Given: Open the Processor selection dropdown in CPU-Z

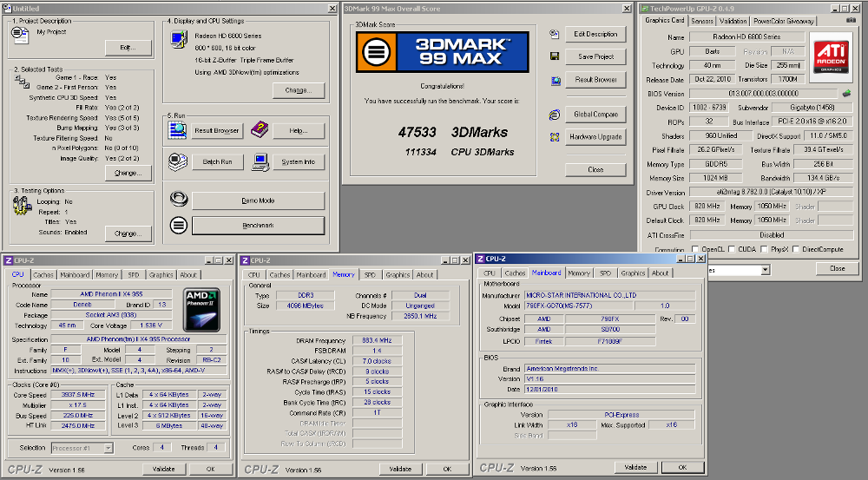Looking at the screenshot, I should [x=108, y=448].
